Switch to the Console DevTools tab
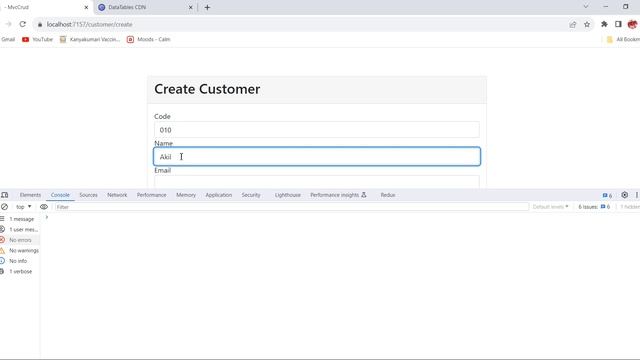Image resolution: width=640 pixels, height=360 pixels. 60,195
